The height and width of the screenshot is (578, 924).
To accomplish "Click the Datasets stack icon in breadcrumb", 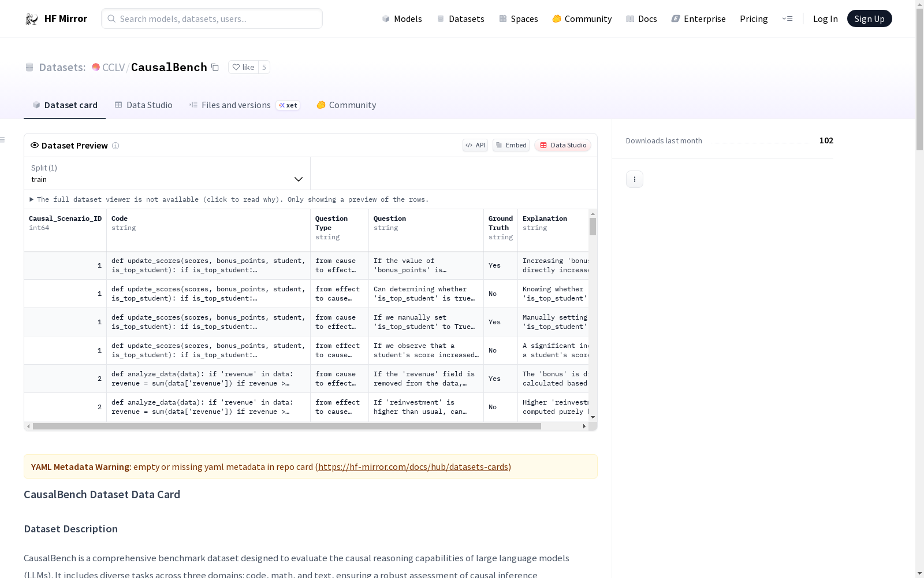I will [29, 67].
